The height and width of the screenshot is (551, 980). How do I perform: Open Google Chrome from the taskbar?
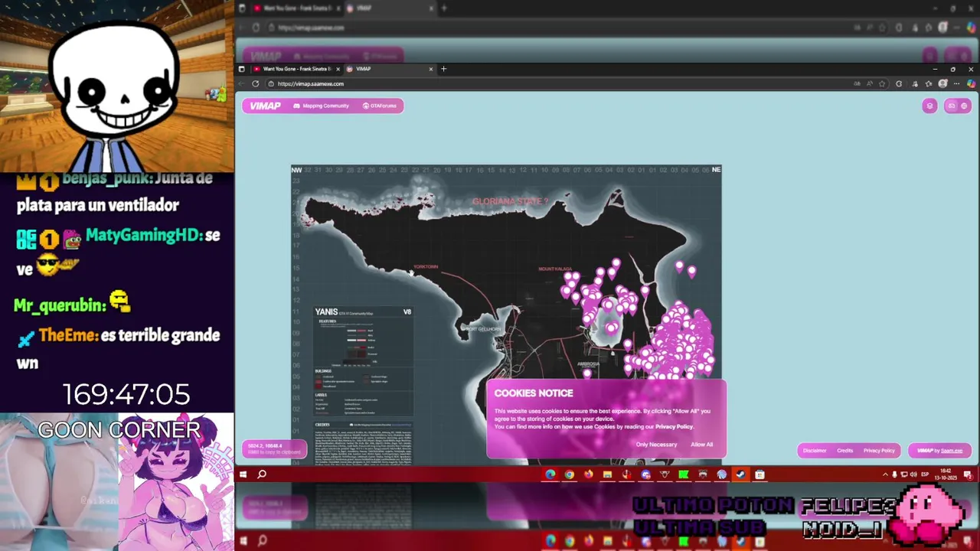[569, 474]
